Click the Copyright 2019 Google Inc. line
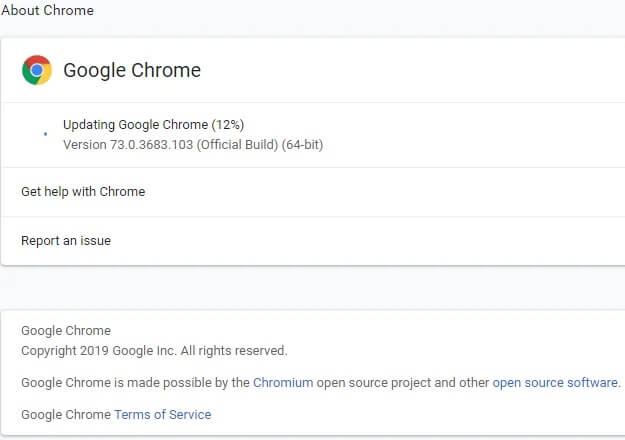This screenshot has height=440, width=625. coord(154,351)
